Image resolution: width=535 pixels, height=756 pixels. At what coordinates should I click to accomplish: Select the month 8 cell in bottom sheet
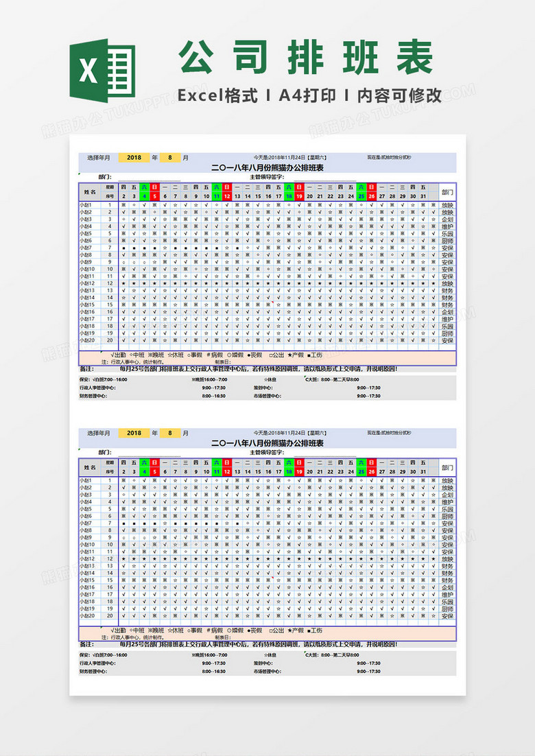pyautogui.click(x=169, y=433)
